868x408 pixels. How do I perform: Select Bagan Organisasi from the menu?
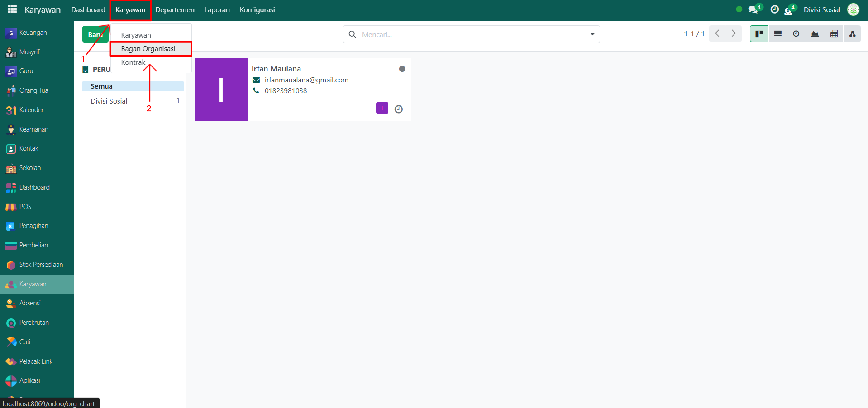(x=148, y=49)
